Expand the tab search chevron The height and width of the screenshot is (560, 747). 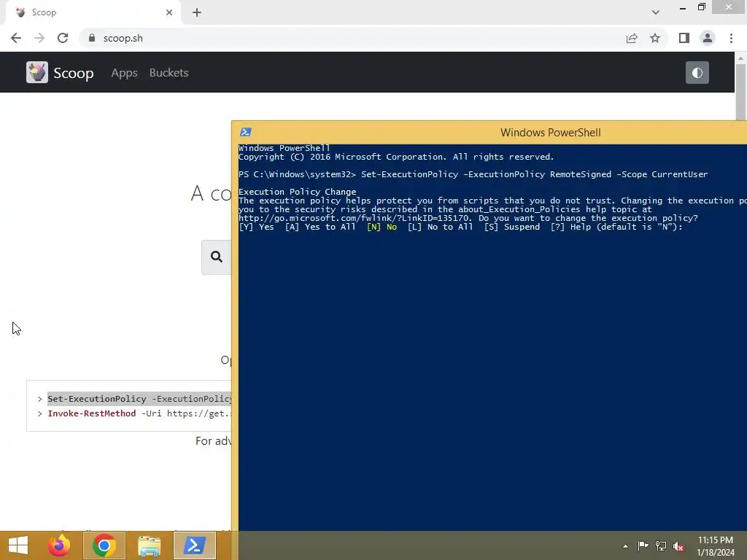click(x=656, y=12)
